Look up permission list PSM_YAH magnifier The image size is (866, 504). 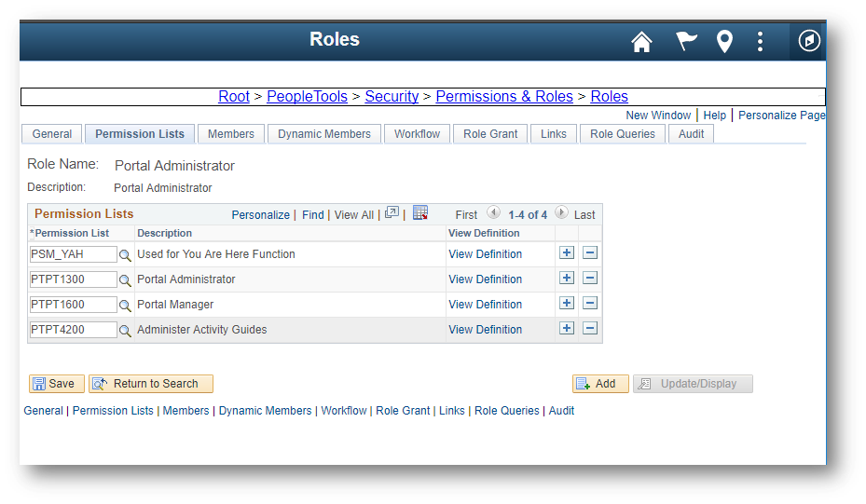pos(125,255)
